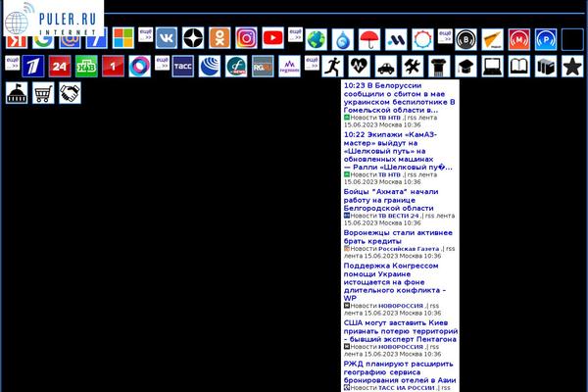Image resolution: width=588 pixels, height=392 pixels.
Task: Open the laptop computer icon
Action: pyautogui.click(x=492, y=67)
